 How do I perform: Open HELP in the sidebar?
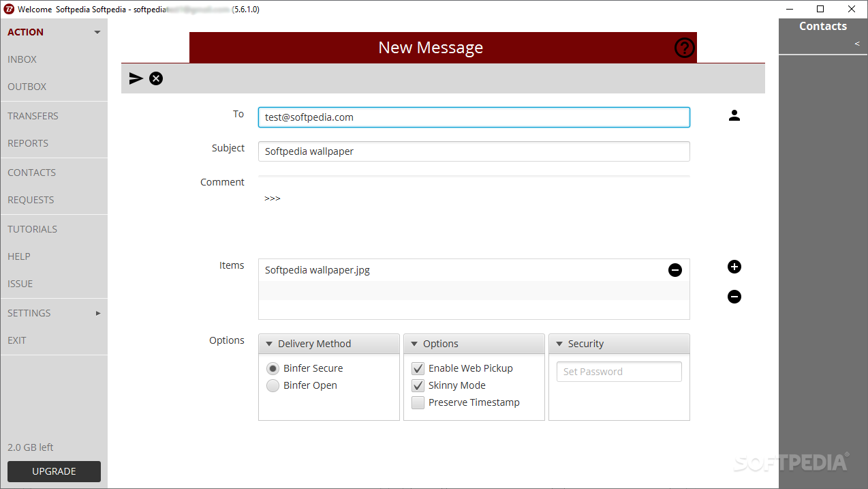pos(19,256)
